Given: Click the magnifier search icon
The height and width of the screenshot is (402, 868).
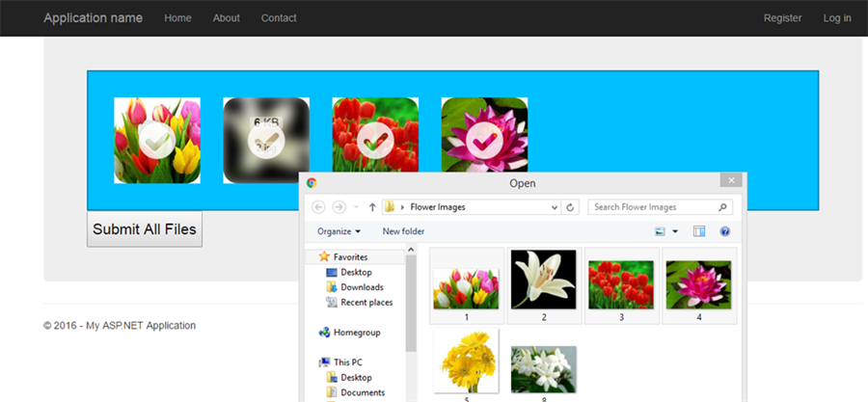Looking at the screenshot, I should pos(722,207).
